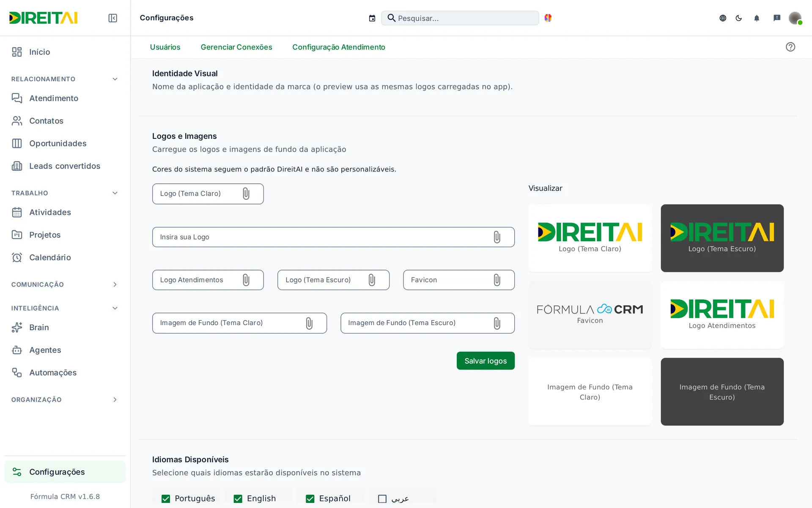This screenshot has width=812, height=508.
Task: Click Logo (Tema Claro) preview thumbnail
Action: [590, 238]
